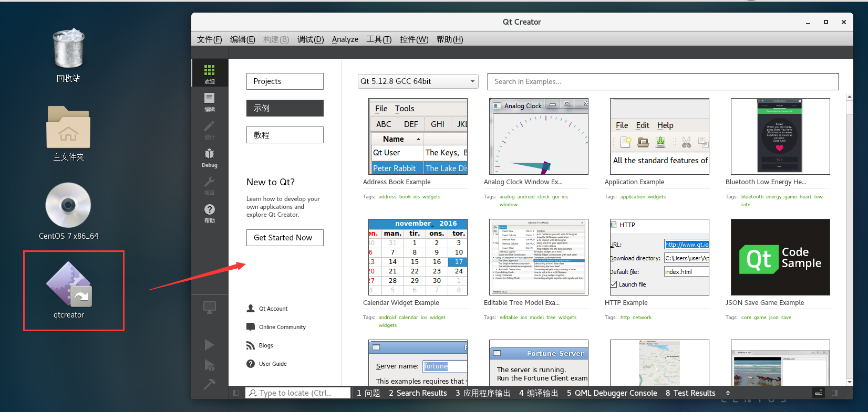Click the Run play button in sidebar
Viewport: 868px width, 412px height.
209,345
